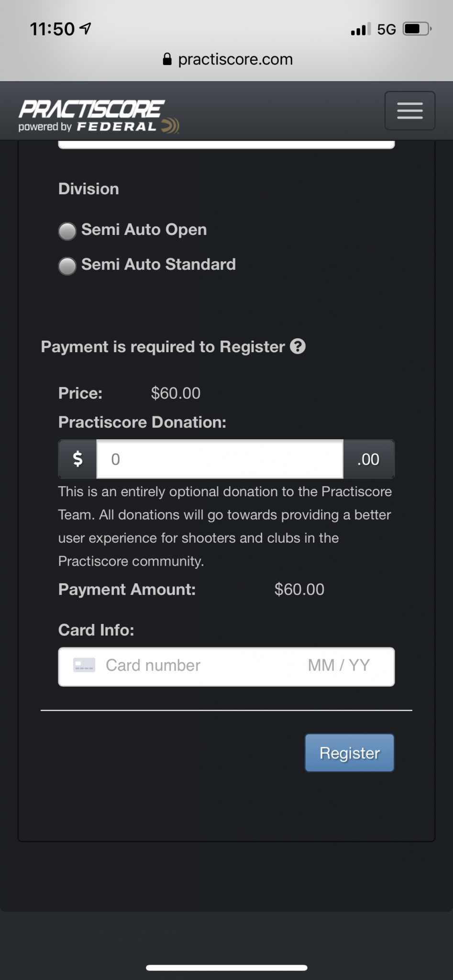Viewport: 453px width, 980px height.
Task: Tap the iOS home indicator bar
Action: [x=226, y=968]
